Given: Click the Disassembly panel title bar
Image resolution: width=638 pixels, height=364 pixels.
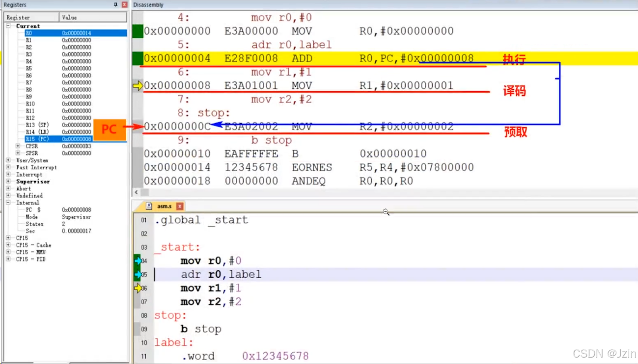Looking at the screenshot, I should [385, 4].
